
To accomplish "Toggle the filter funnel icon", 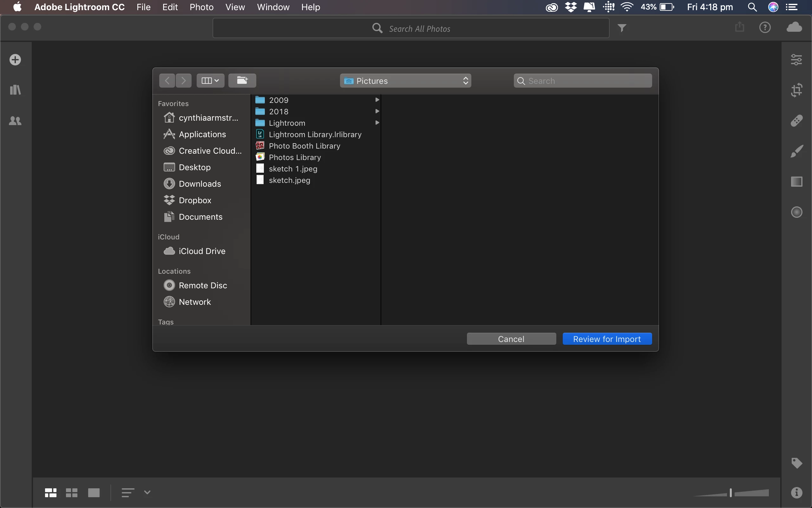I will coord(622,28).
